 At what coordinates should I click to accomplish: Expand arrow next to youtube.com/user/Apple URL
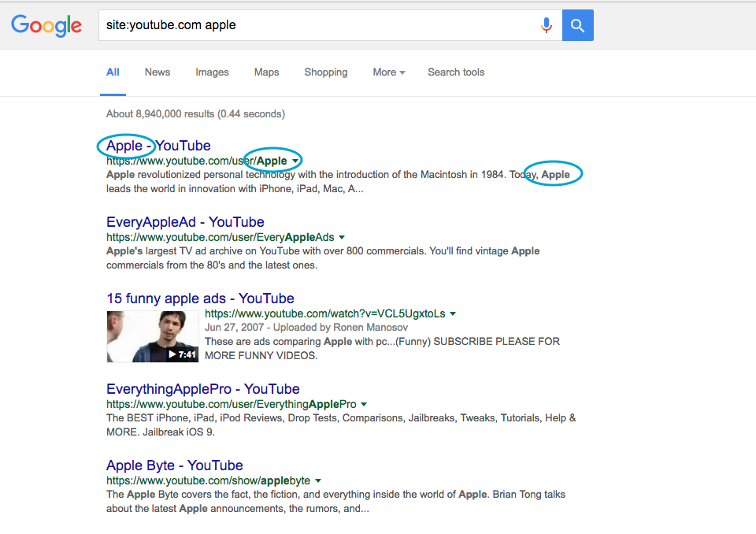click(x=295, y=161)
